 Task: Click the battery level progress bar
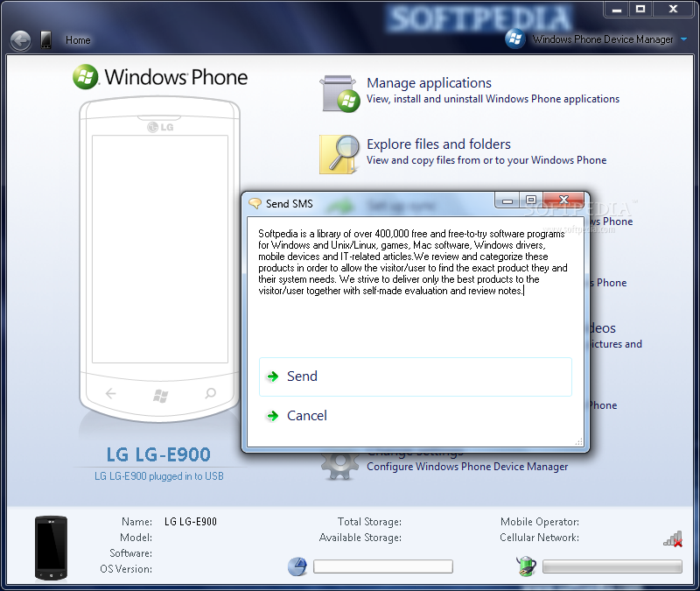click(612, 566)
